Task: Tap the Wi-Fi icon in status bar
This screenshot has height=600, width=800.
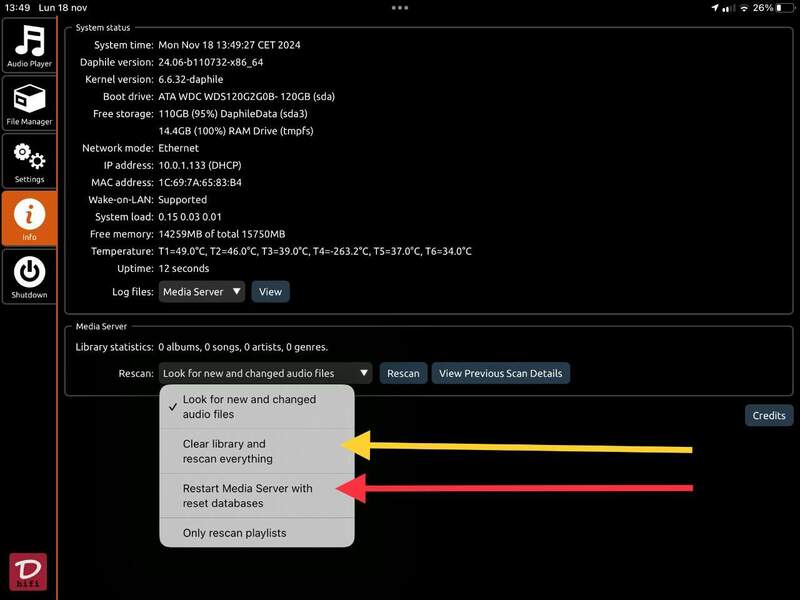Action: [743, 8]
